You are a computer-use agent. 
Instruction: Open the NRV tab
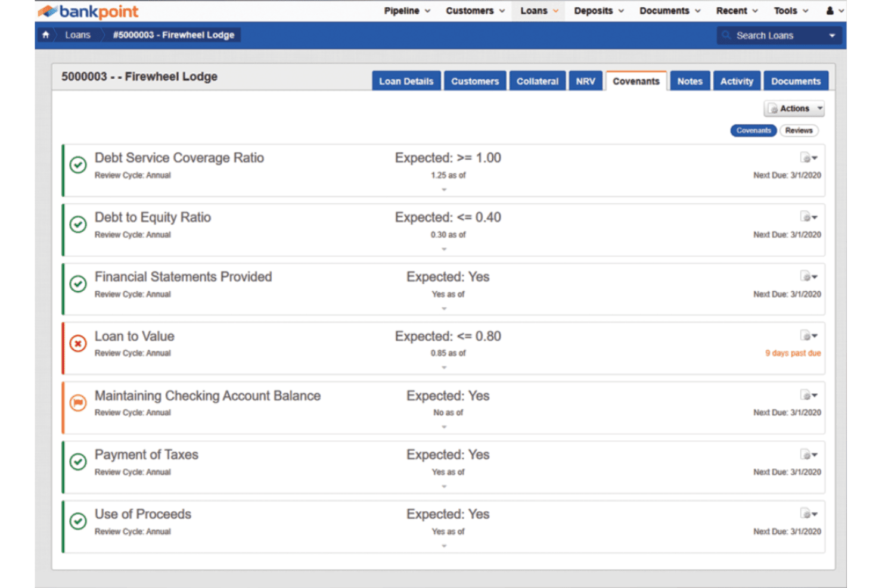point(585,81)
